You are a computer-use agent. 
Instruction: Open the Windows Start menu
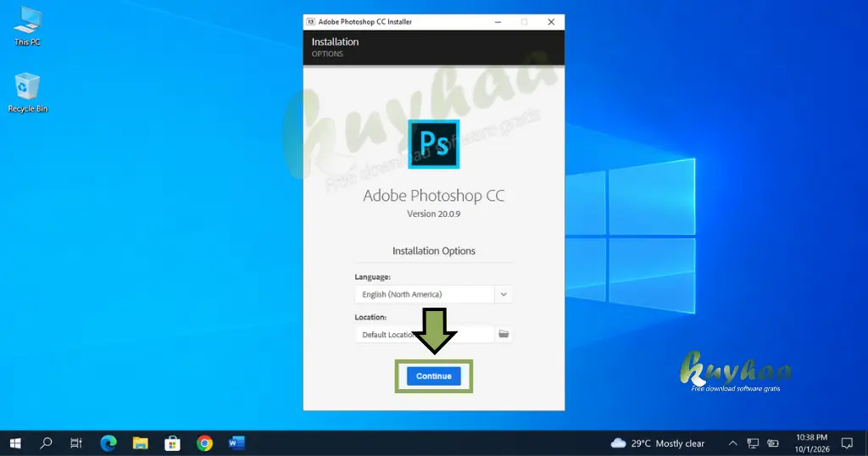coord(15,443)
